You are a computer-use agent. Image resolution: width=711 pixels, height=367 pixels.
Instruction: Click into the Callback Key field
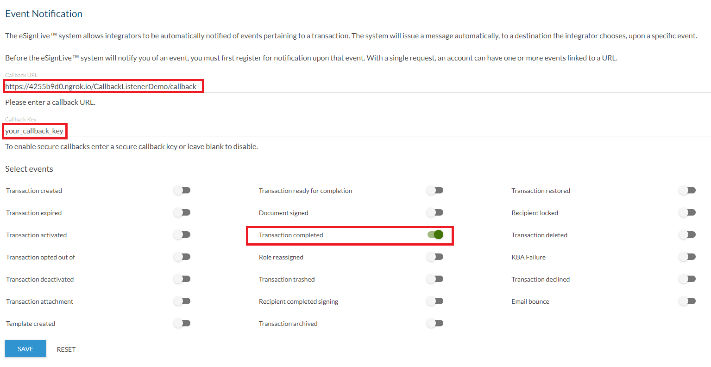[x=356, y=132]
